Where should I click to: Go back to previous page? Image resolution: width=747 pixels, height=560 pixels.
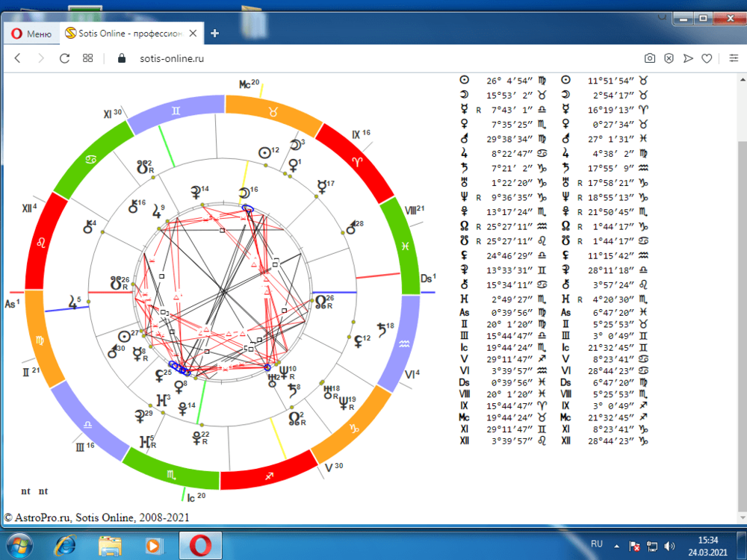(x=18, y=58)
